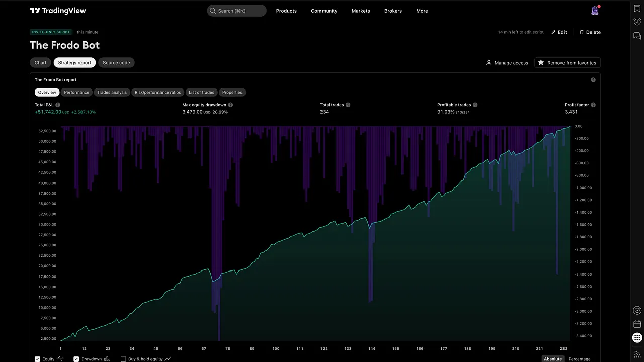
Task: Open the Products menu
Action: [x=286, y=11]
